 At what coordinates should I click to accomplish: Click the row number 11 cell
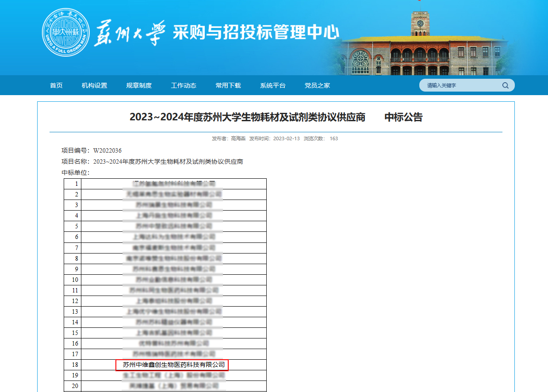click(73, 290)
